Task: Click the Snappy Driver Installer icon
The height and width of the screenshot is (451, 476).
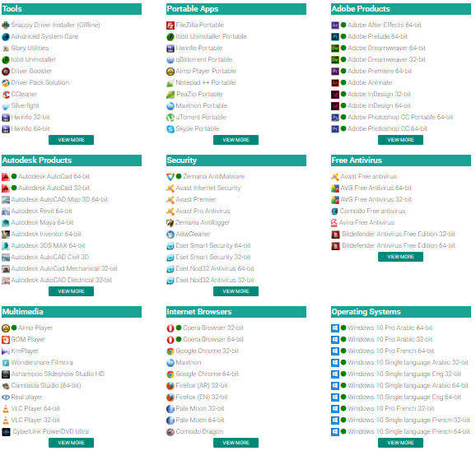Action: 6,26
